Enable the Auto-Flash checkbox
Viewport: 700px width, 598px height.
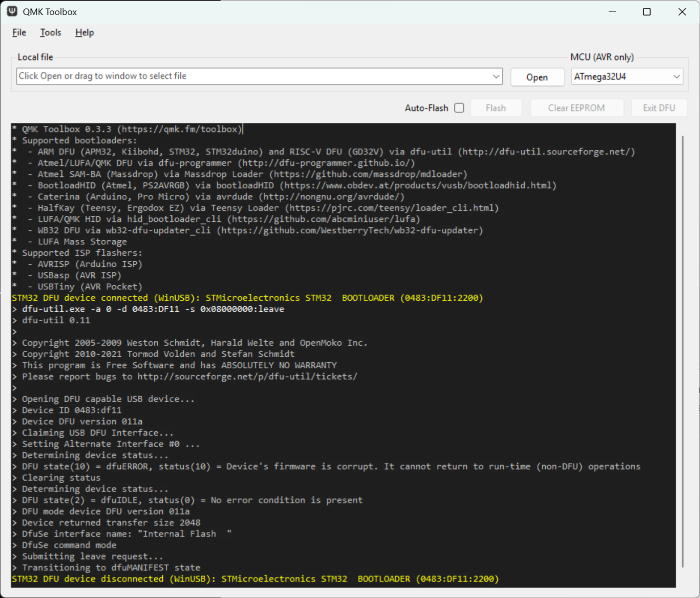click(x=459, y=108)
